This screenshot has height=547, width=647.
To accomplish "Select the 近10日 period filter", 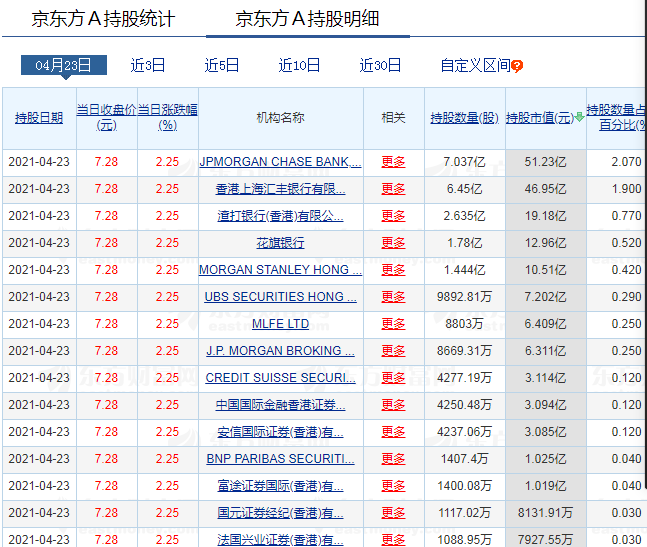I will [299, 65].
